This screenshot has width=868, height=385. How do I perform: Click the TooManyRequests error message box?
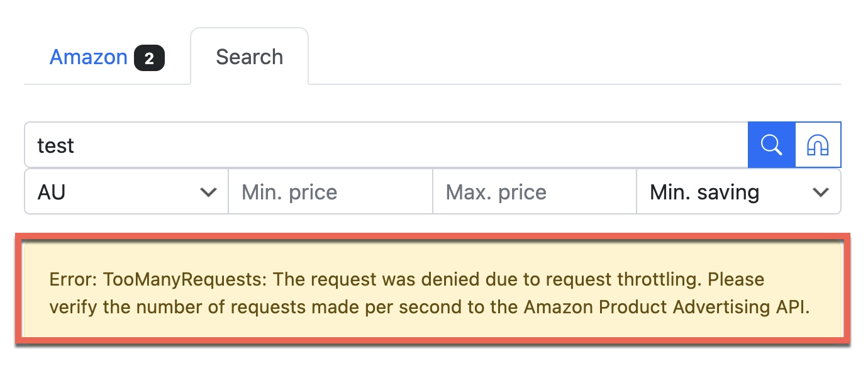click(x=434, y=291)
